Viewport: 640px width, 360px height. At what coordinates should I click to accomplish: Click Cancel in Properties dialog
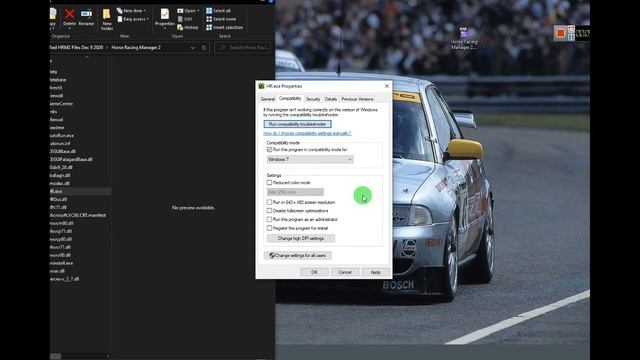click(345, 272)
